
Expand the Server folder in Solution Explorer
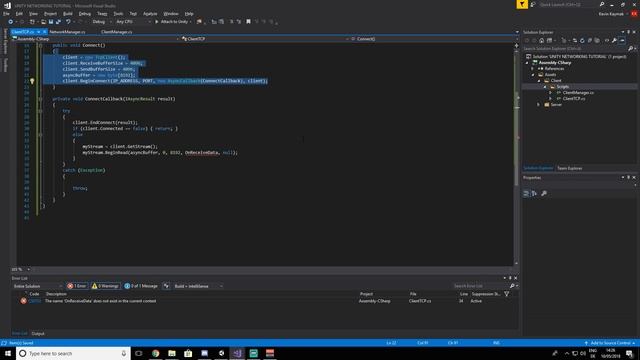538,105
